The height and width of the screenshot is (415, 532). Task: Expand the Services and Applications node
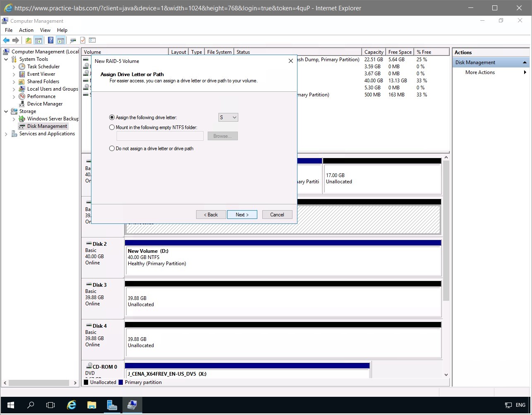[6, 134]
